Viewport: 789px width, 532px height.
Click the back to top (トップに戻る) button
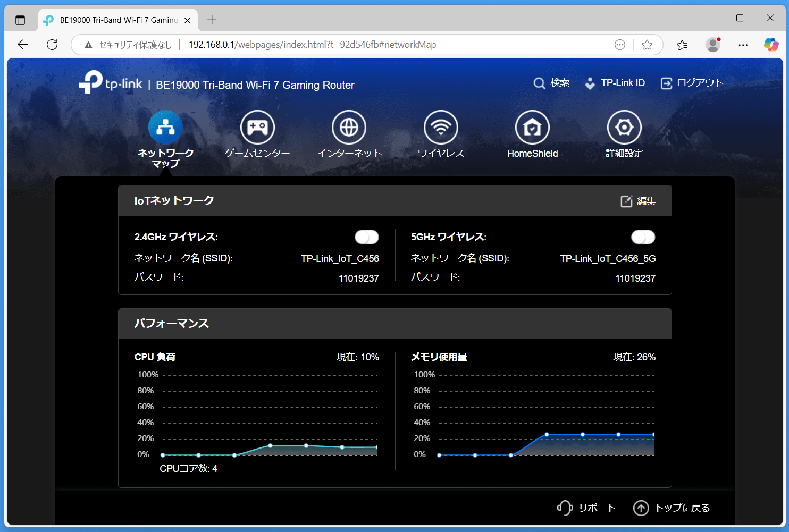tap(672, 508)
